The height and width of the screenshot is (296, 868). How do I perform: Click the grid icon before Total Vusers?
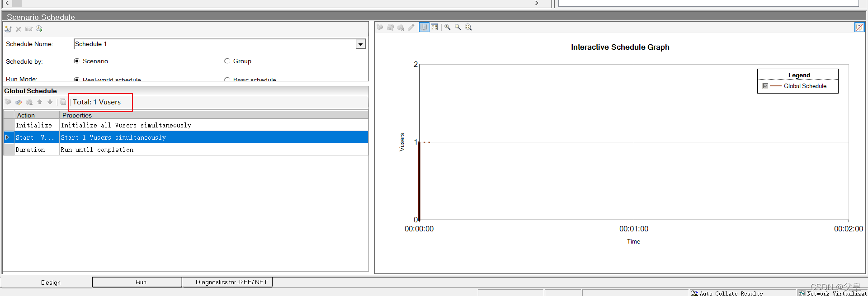(63, 102)
